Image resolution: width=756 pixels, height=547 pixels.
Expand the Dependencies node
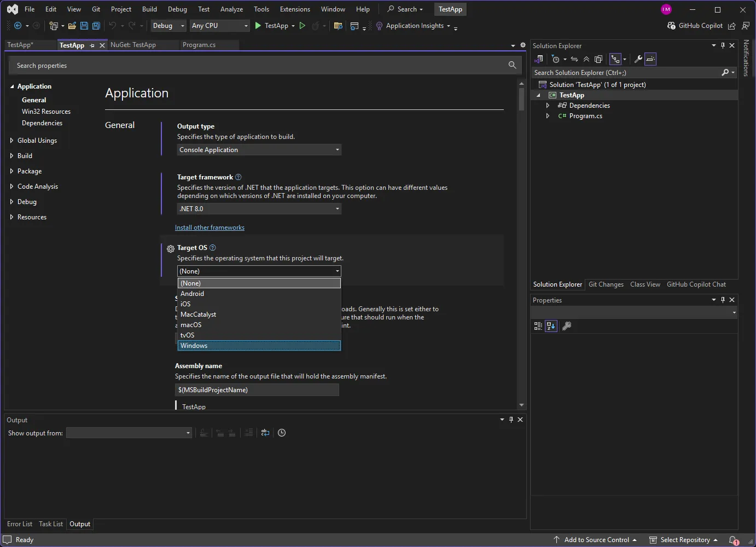click(x=548, y=105)
